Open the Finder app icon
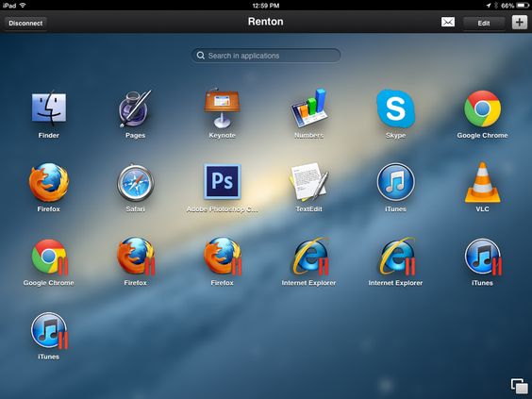532x399 pixels. click(49, 108)
